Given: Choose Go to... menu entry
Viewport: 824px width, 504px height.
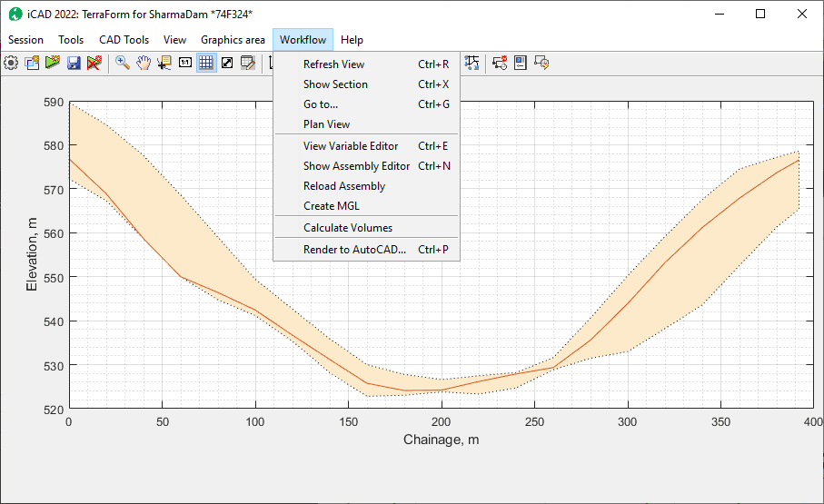Looking at the screenshot, I should (366, 104).
